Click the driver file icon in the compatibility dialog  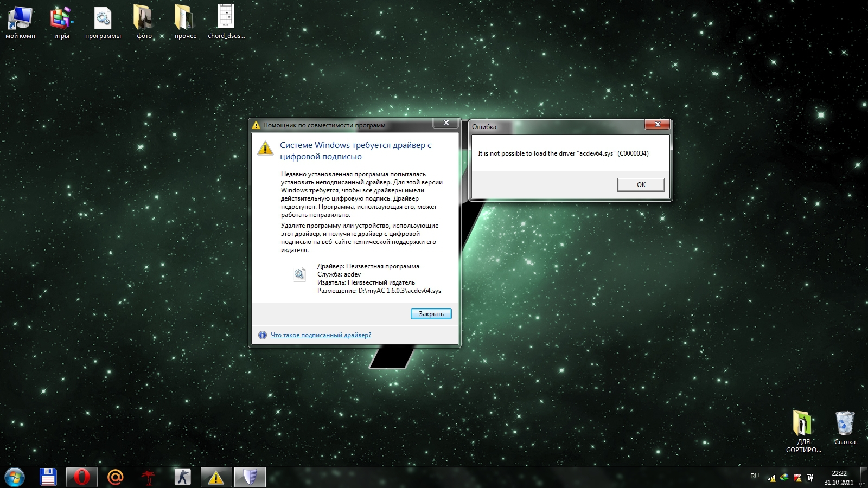[299, 274]
